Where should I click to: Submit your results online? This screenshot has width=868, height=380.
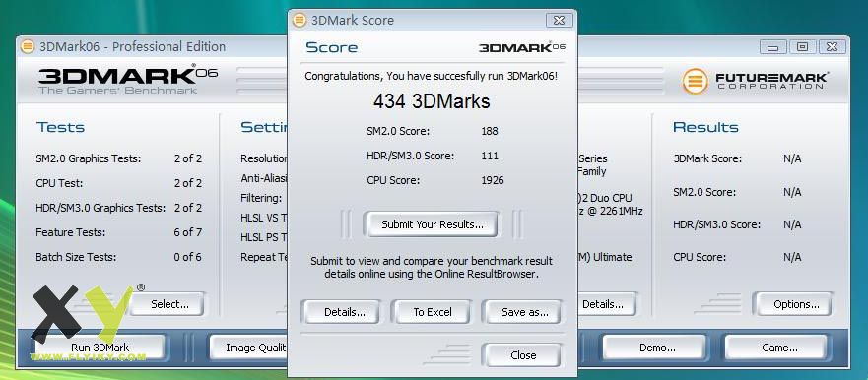coord(432,224)
